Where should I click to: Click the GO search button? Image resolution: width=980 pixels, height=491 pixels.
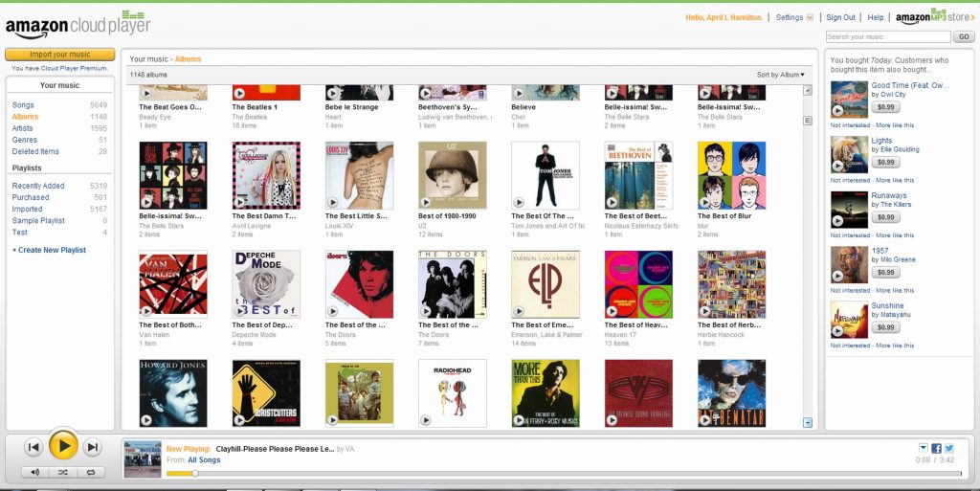[964, 37]
